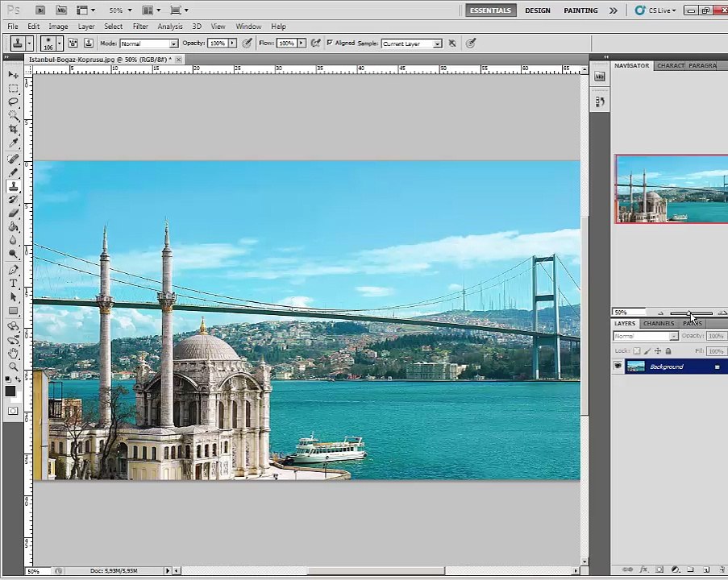
Task: Launch Adobe Bridge from application bar
Action: (x=40, y=10)
